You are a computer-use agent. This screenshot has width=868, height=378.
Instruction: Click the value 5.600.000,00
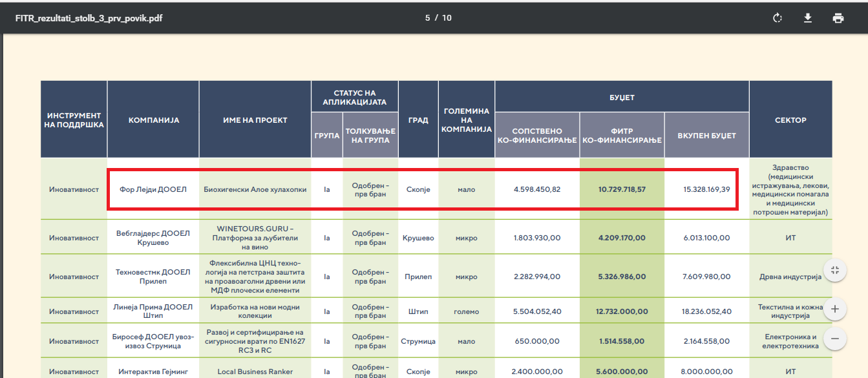(x=622, y=372)
